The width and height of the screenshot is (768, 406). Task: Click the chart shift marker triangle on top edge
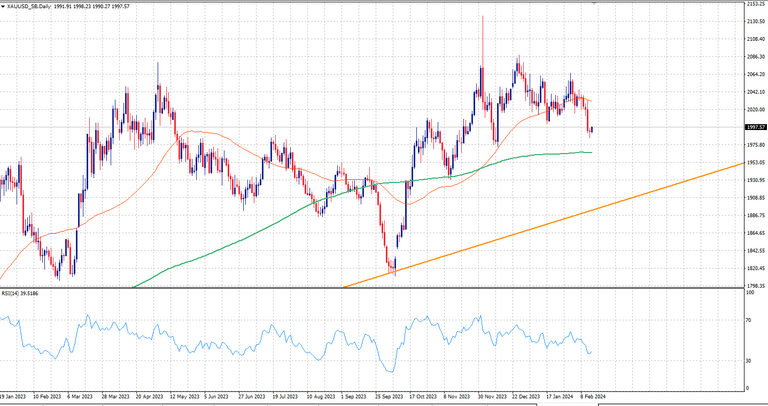point(595,3)
